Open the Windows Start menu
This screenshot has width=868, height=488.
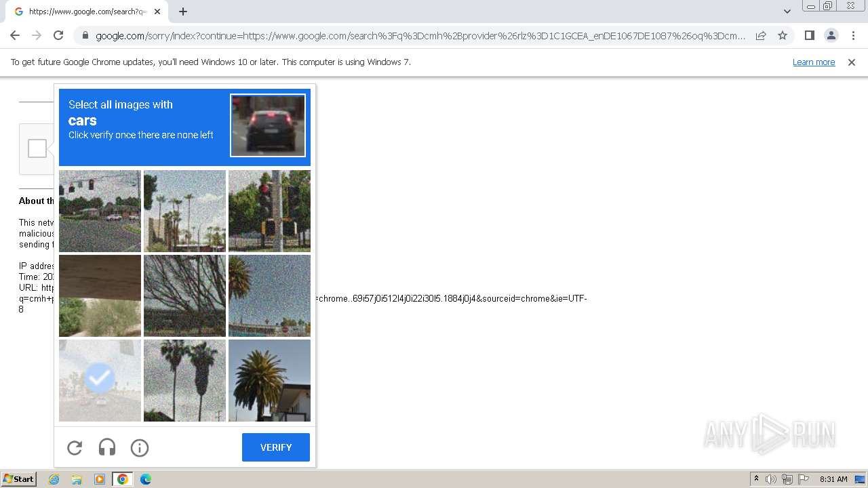tap(19, 479)
